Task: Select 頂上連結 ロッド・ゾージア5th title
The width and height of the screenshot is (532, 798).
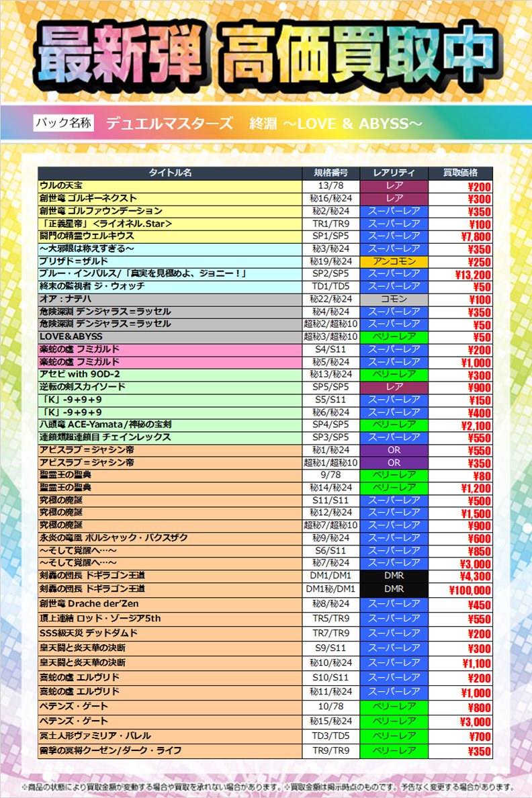Action: pyautogui.click(x=100, y=619)
